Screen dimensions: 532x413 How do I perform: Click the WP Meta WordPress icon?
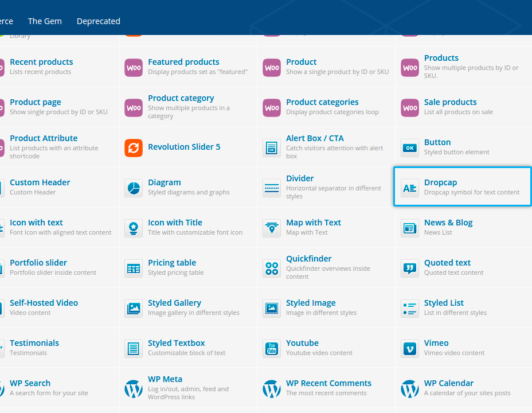pyautogui.click(x=134, y=388)
